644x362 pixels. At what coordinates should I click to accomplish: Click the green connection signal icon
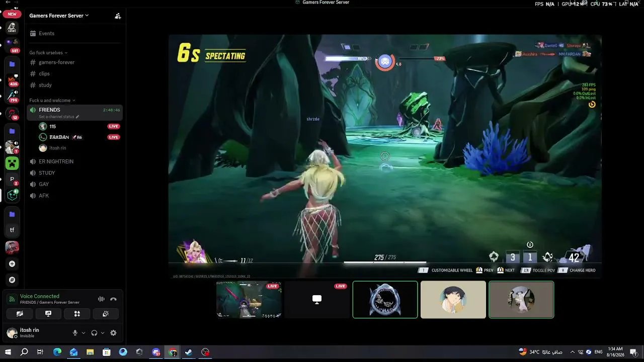(12, 299)
